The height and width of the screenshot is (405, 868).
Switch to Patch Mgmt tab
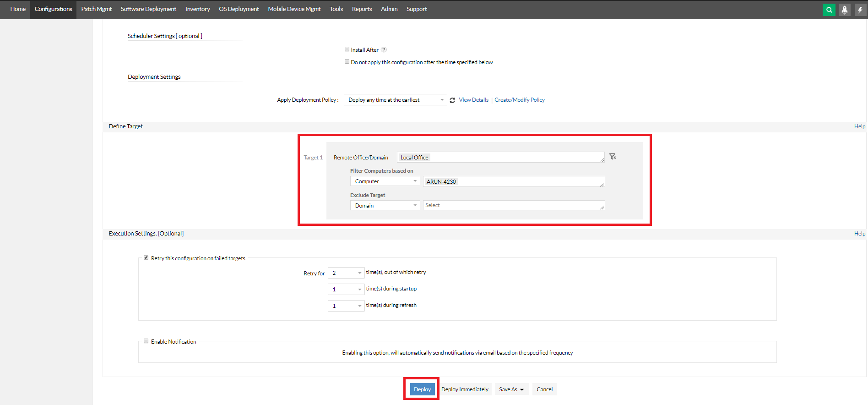(97, 9)
